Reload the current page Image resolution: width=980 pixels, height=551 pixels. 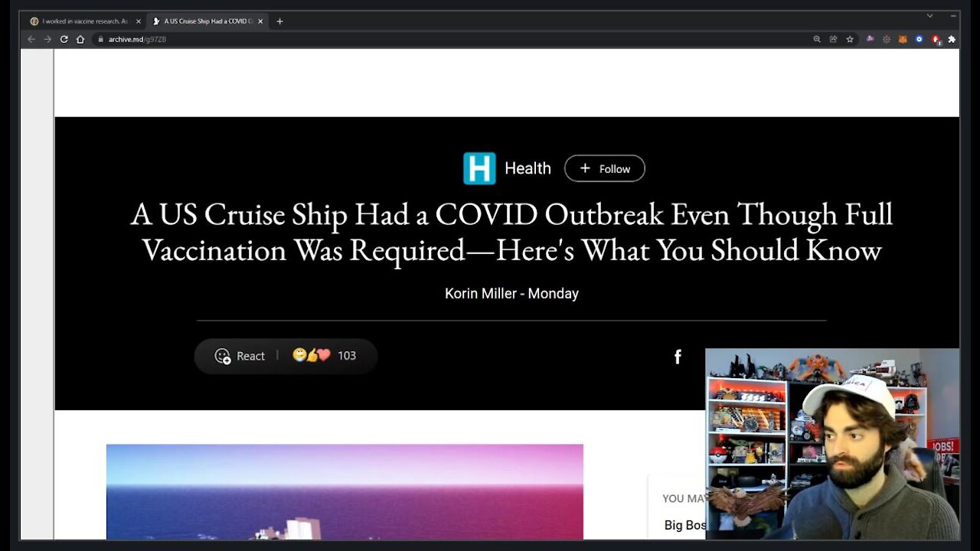64,39
